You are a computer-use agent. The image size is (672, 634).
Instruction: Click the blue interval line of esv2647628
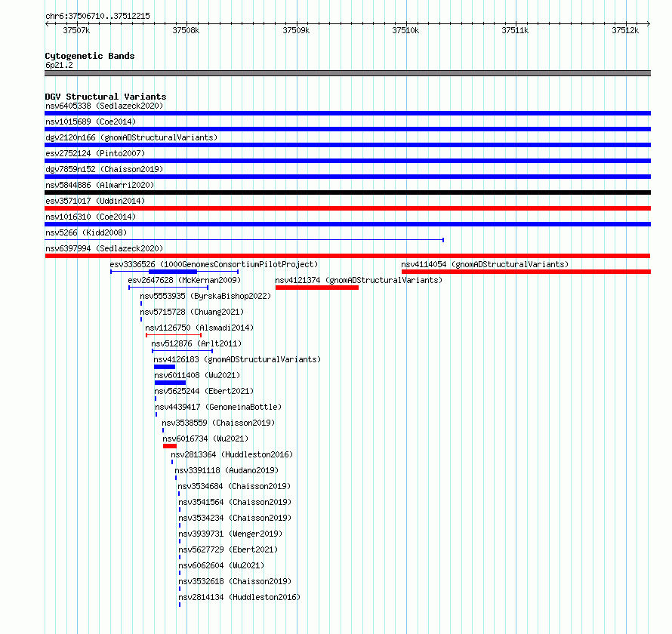click(168, 288)
